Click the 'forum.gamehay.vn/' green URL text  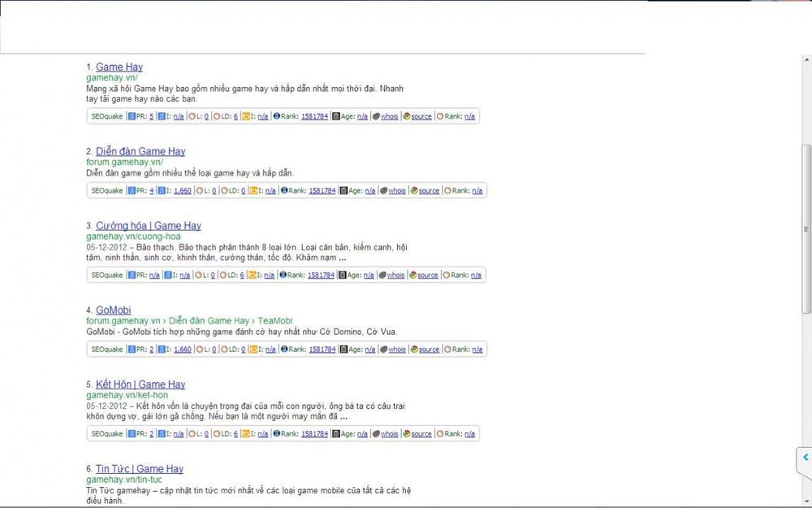tap(125, 163)
